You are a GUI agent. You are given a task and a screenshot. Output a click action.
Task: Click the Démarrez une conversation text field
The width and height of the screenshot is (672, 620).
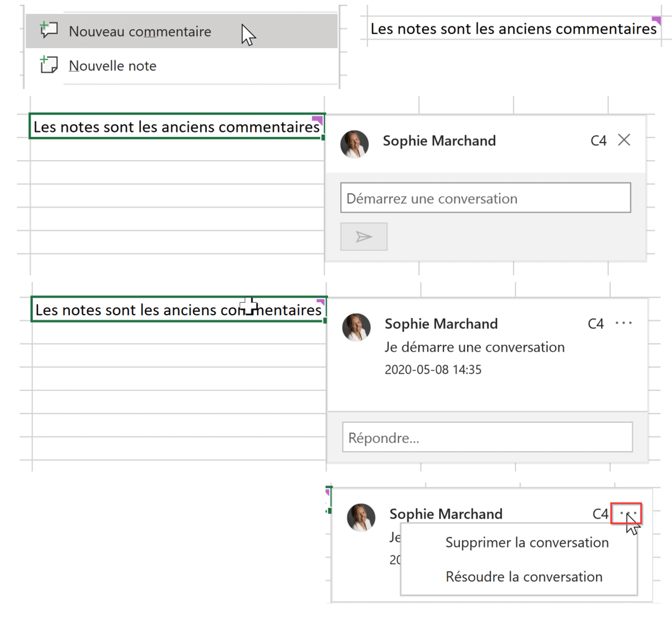(x=485, y=198)
